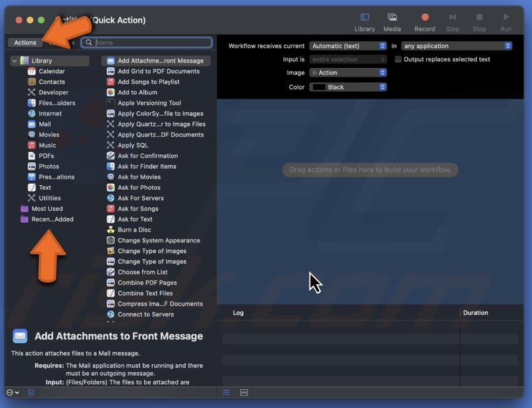Open the Automatic (text) dropdown
532x408 pixels.
(x=347, y=46)
